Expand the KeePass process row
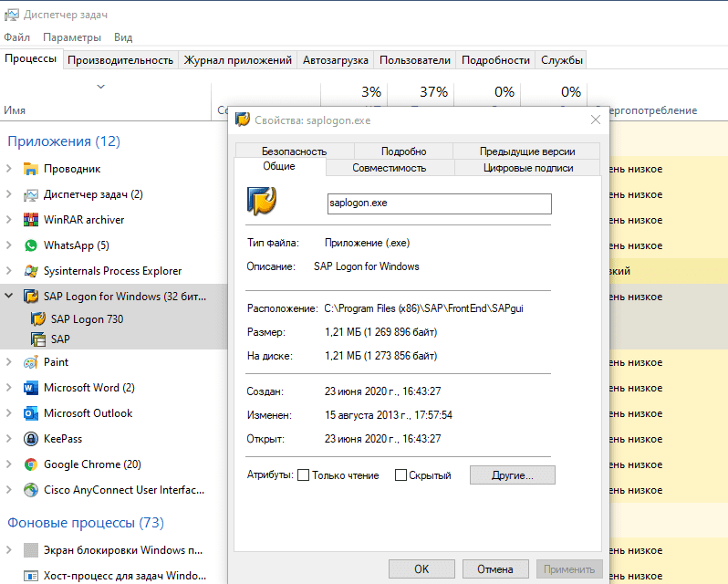The image size is (728, 584). pyautogui.click(x=9, y=439)
